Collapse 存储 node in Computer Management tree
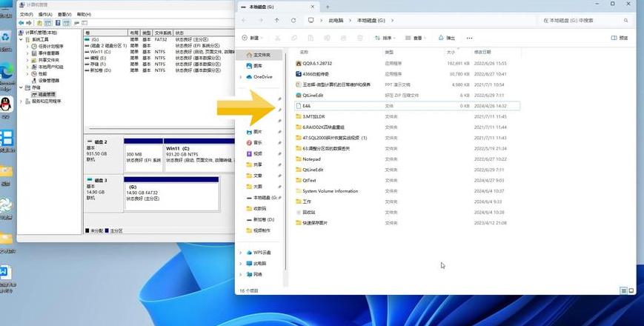 [21, 87]
